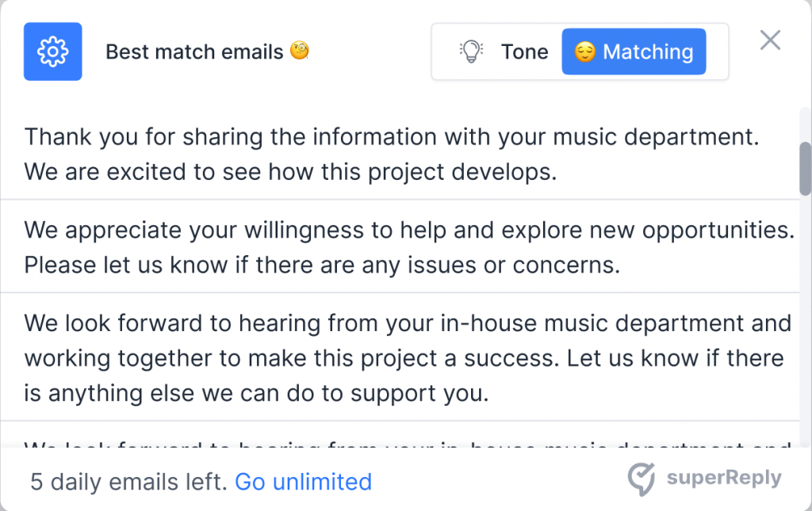Click the superReply brand name

pos(723,479)
